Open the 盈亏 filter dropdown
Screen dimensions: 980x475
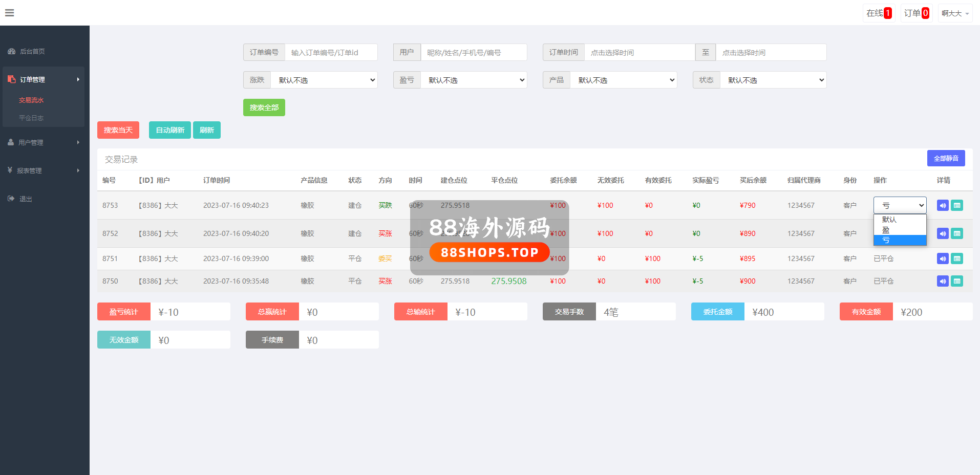click(x=473, y=80)
